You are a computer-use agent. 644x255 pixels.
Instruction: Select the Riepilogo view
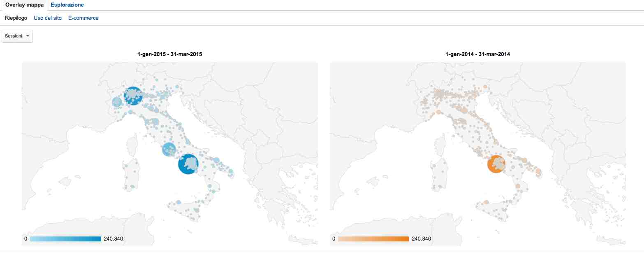click(x=16, y=18)
